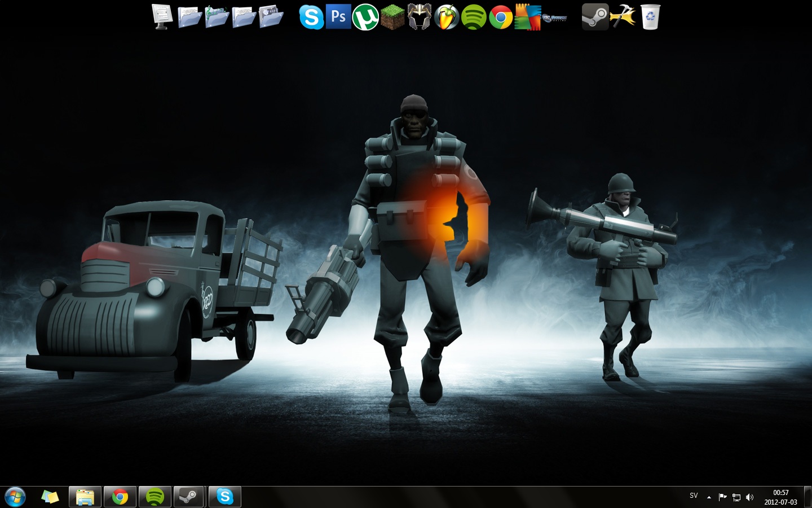Screen dimensions: 812x508
Task: Launch DC Universe Online from dock
Action: pyautogui.click(x=554, y=18)
